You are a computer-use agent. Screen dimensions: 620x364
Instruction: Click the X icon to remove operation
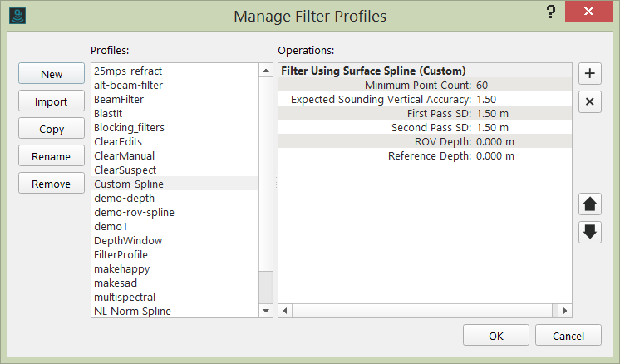click(x=590, y=101)
